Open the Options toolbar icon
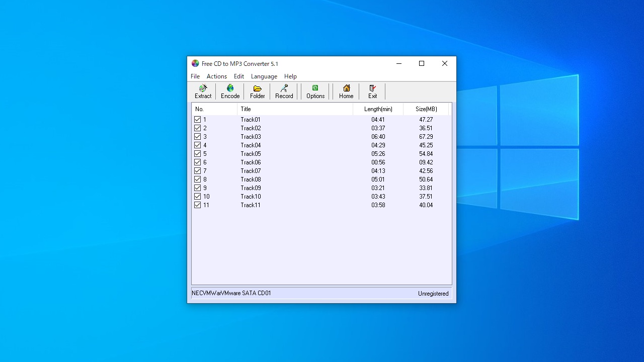This screenshot has width=644, height=362. click(315, 92)
